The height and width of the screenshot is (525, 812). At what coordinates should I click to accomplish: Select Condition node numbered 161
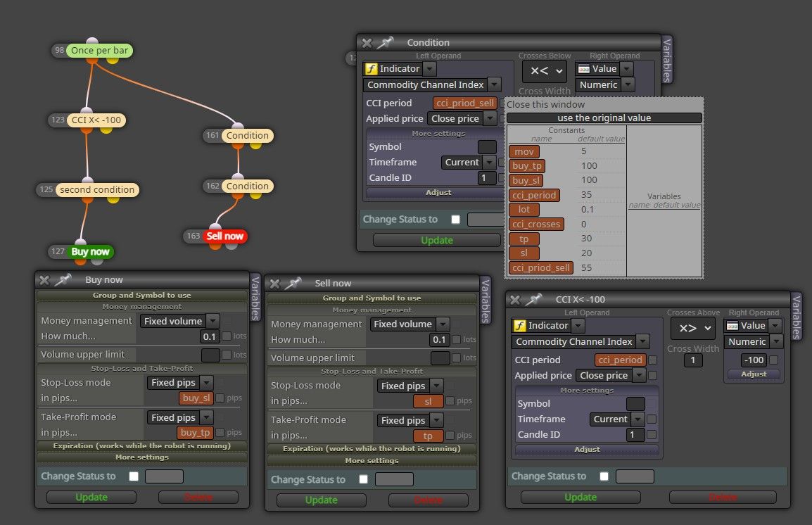tap(247, 136)
